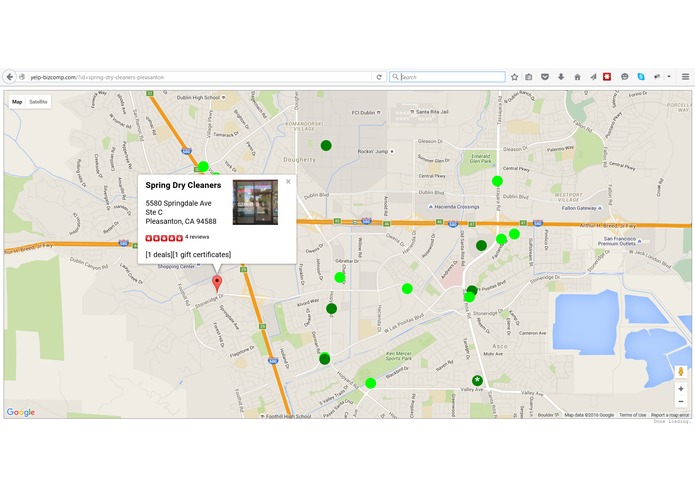Click the red add-on toolbar icon
Screen dimensions: 695x494
tap(607, 77)
